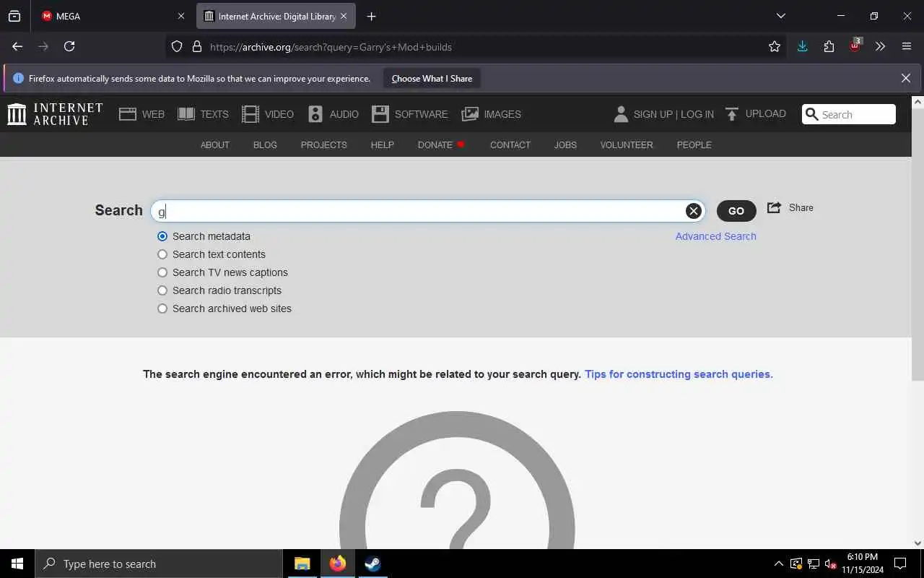Close the MEGA tab
924x578 pixels.
(180, 16)
